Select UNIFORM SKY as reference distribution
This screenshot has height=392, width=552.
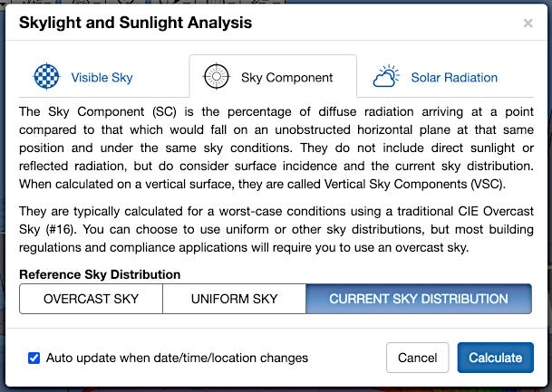[234, 299]
